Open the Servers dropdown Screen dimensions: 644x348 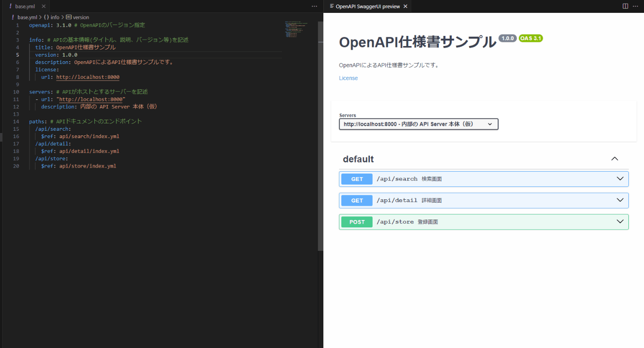[419, 124]
